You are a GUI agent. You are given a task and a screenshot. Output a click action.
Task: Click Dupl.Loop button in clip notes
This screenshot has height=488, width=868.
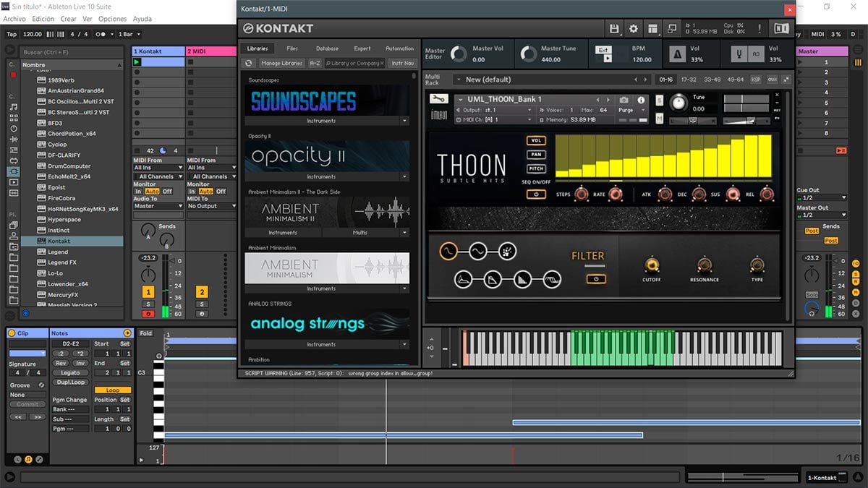coord(70,382)
